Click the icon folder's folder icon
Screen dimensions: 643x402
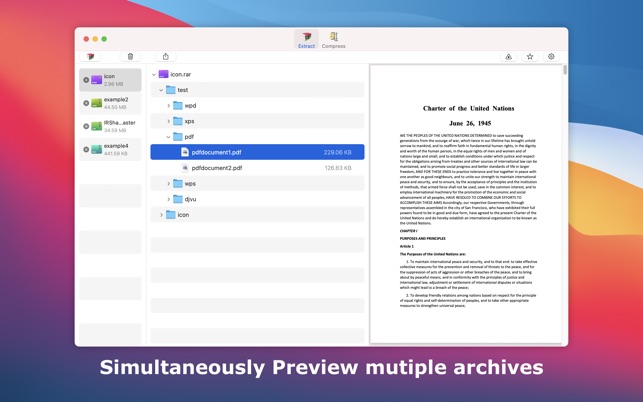[x=171, y=215]
